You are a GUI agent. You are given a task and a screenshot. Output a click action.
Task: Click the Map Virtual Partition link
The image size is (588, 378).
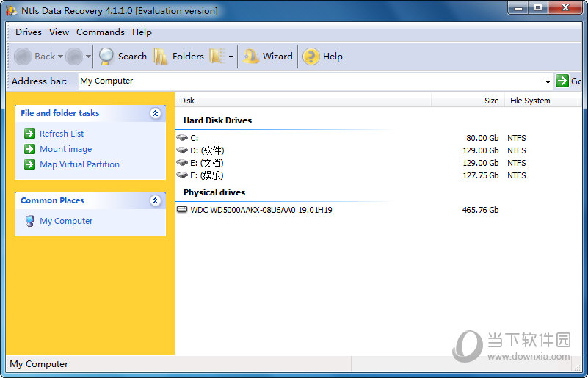tap(79, 164)
